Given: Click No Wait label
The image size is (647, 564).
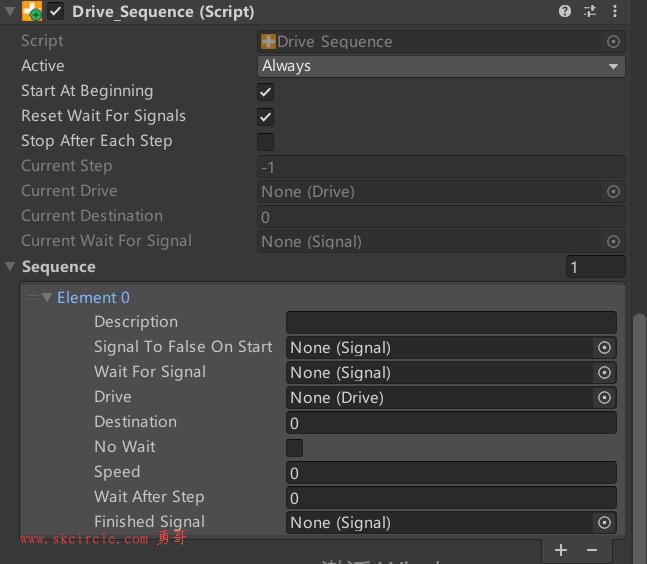Looking at the screenshot, I should coord(125,446).
